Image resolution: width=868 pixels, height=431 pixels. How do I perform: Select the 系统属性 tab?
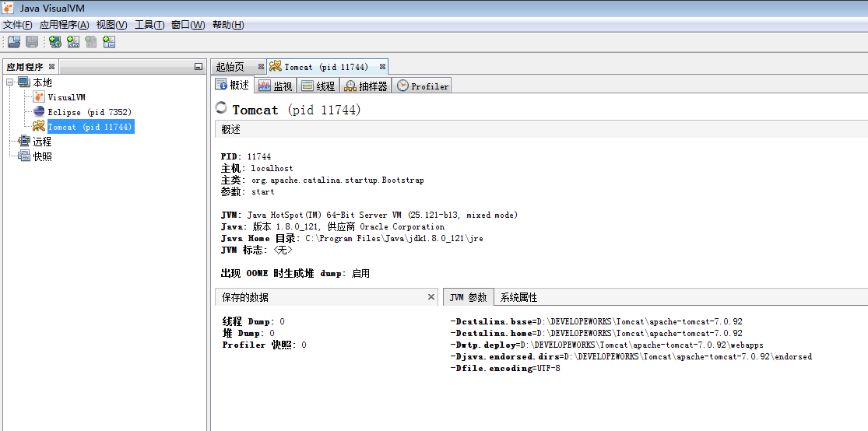[518, 297]
